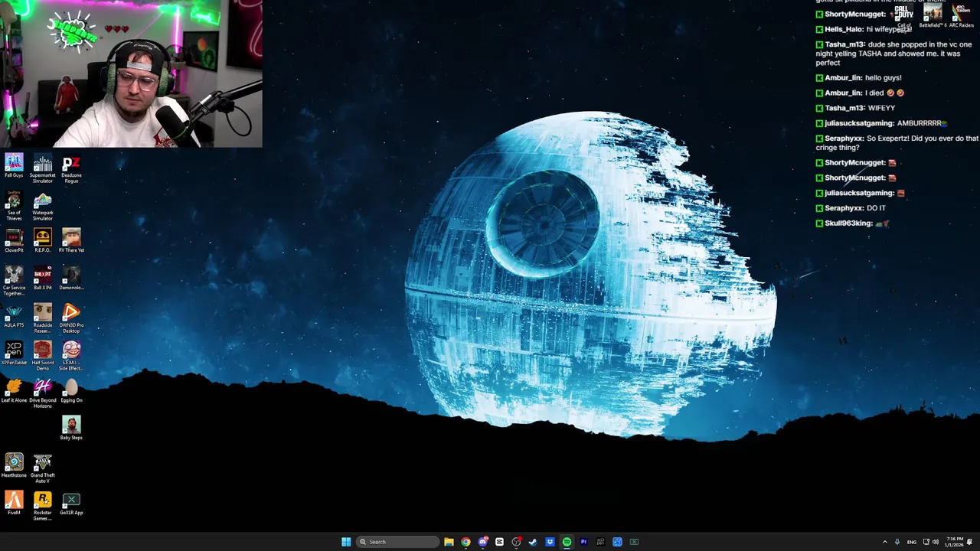Open the Egging On desktop shortcut
Image resolution: width=980 pixels, height=551 pixels.
tap(71, 390)
